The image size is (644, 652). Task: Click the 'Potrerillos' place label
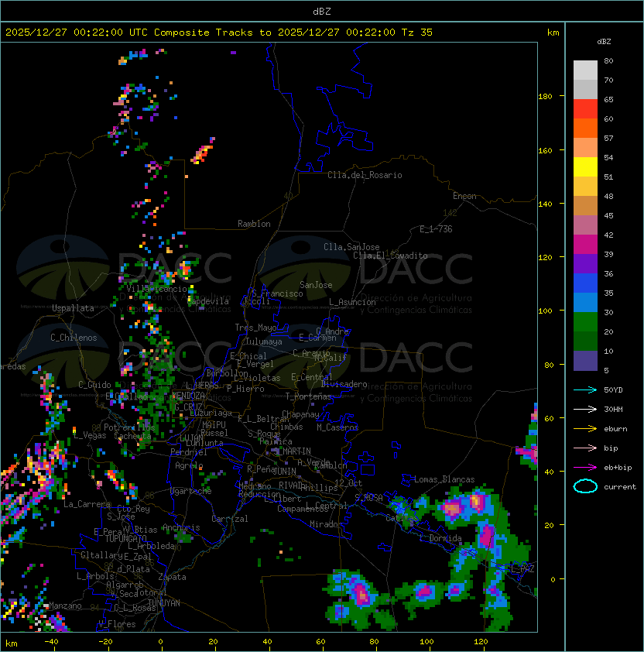point(129,427)
